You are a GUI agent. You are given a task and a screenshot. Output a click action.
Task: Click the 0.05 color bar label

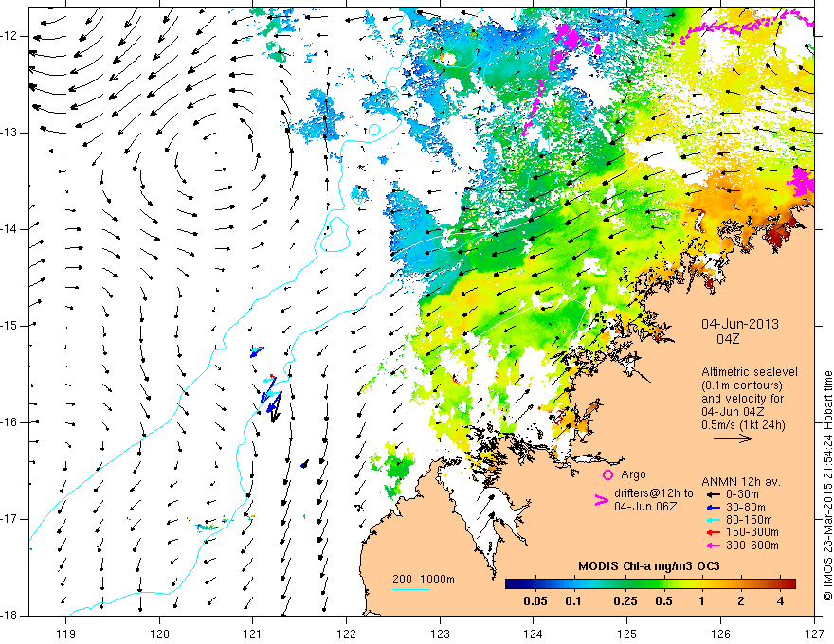(535, 601)
